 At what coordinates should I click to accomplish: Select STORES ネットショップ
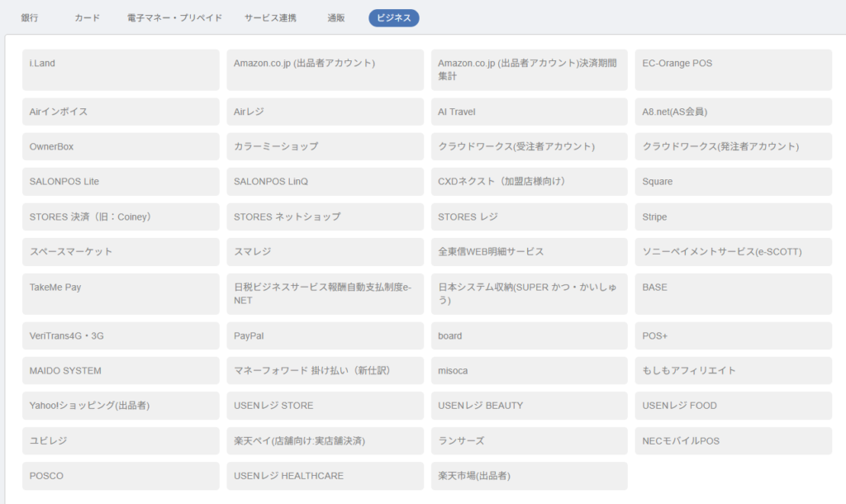(325, 217)
